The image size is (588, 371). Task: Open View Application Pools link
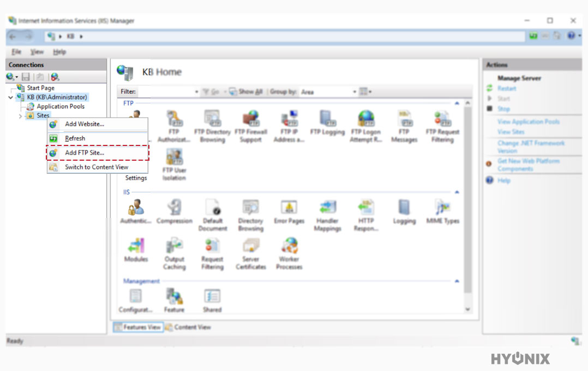(x=529, y=121)
